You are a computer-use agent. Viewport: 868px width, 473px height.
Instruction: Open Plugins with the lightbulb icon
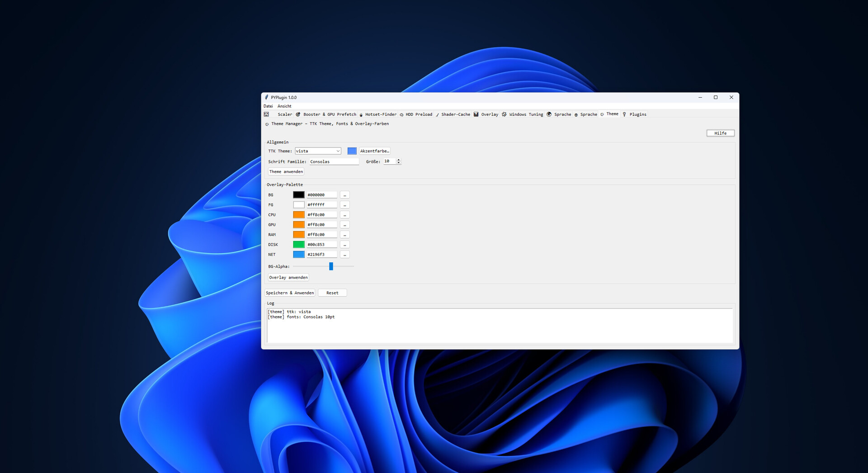(x=625, y=114)
